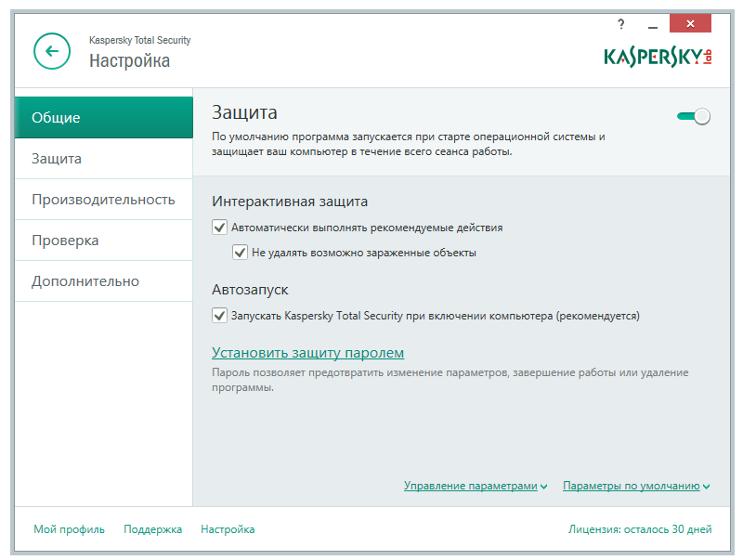Open the Дополнительно section

point(104,281)
